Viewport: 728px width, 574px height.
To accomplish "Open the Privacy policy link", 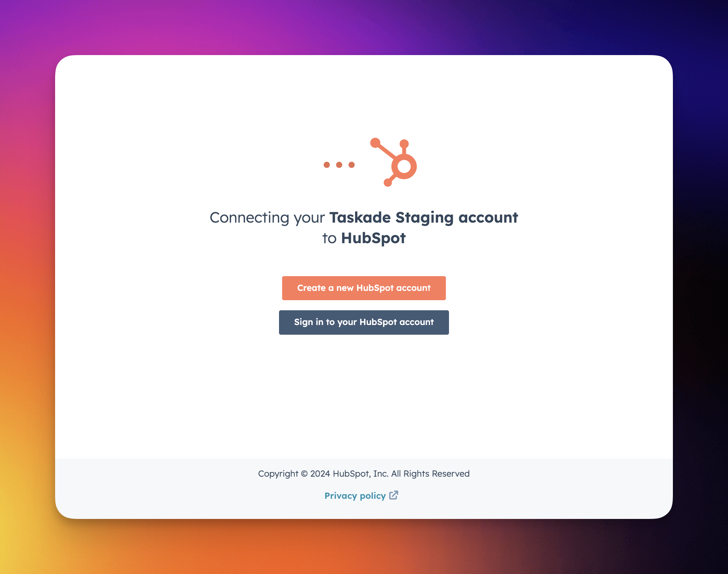I will (x=355, y=496).
